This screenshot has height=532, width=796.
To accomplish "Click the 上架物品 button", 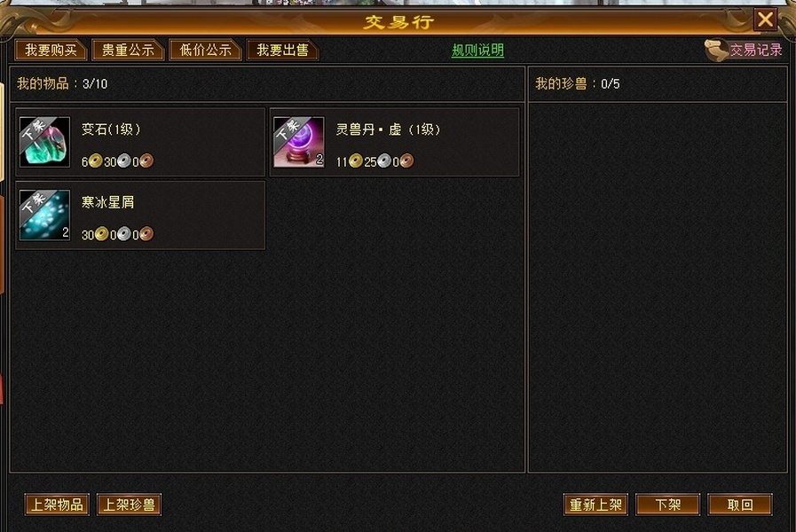I will pos(57,505).
